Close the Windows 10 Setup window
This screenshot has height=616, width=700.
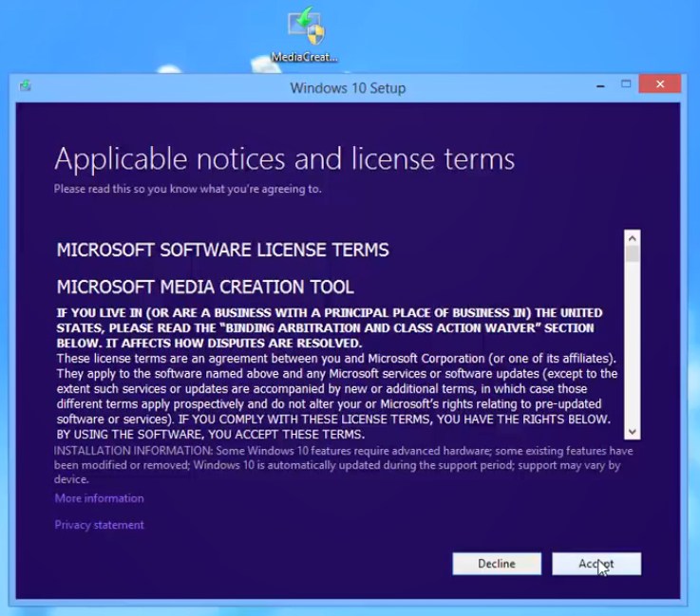pos(659,86)
